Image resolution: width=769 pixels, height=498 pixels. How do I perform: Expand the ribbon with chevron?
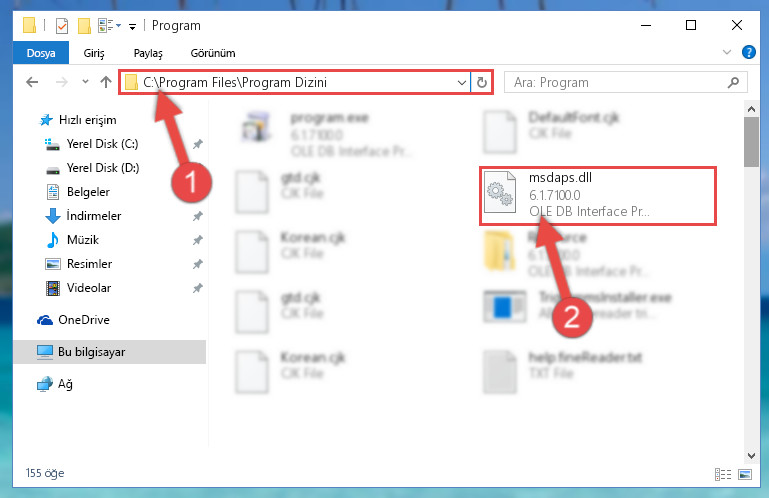coord(727,52)
